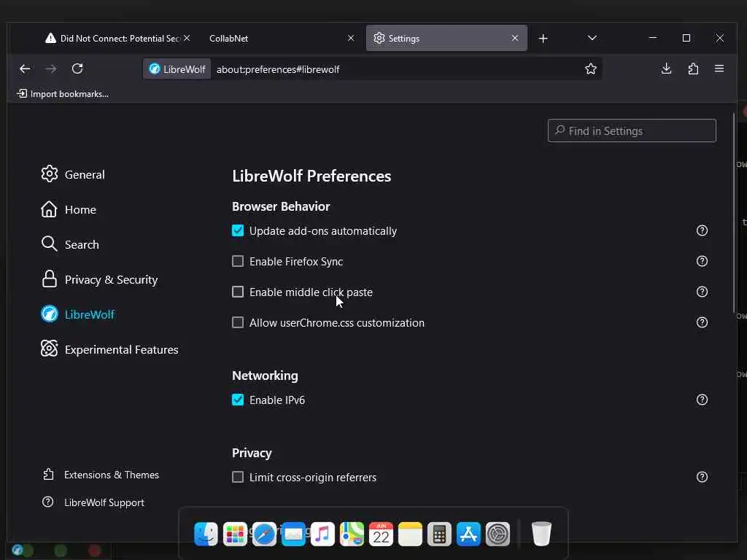
Task: Show help for Limit cross-origin referrers
Action: click(x=702, y=477)
